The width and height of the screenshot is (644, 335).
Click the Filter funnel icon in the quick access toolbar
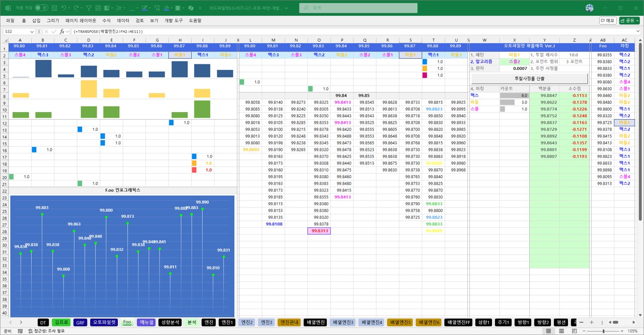pos(89,8)
